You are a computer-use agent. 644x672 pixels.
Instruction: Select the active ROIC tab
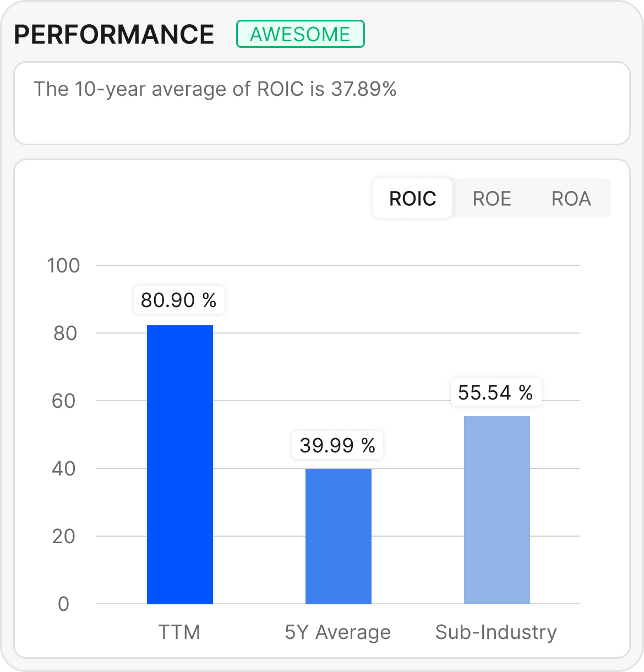click(x=412, y=198)
